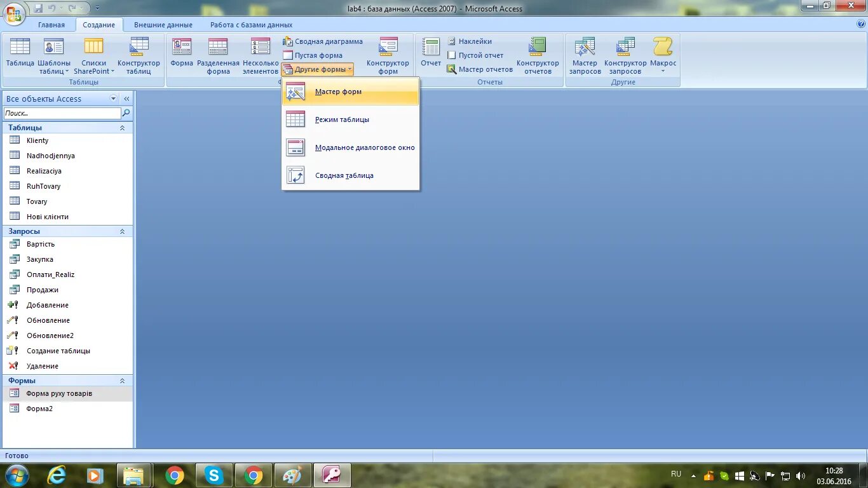Create a Несколько элементов form
Screen dimensions: 868x488
coord(261,56)
